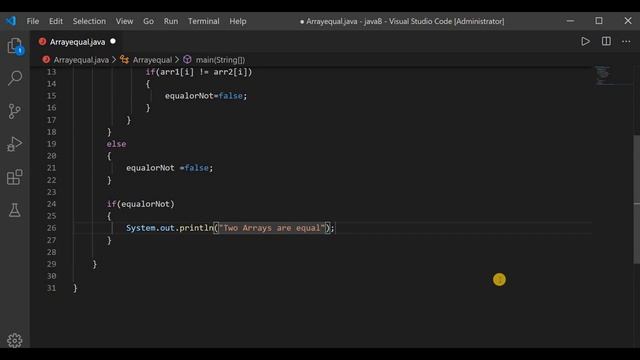Open the Go menu
This screenshot has height=360, width=640.
(x=148, y=21)
